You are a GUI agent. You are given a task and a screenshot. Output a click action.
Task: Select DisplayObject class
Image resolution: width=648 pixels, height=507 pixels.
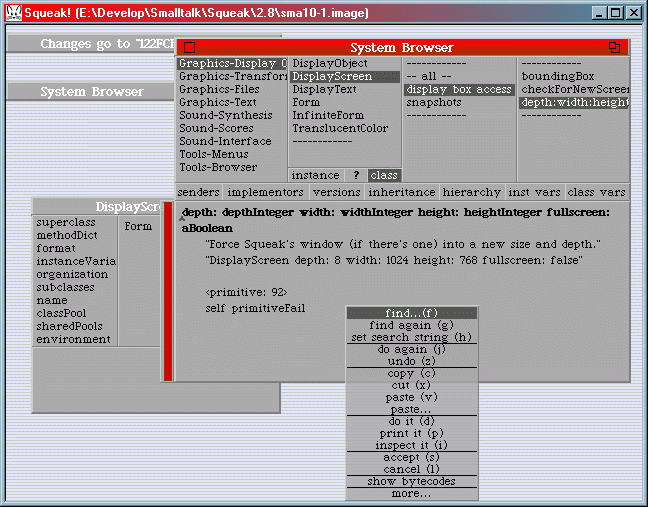click(345, 63)
